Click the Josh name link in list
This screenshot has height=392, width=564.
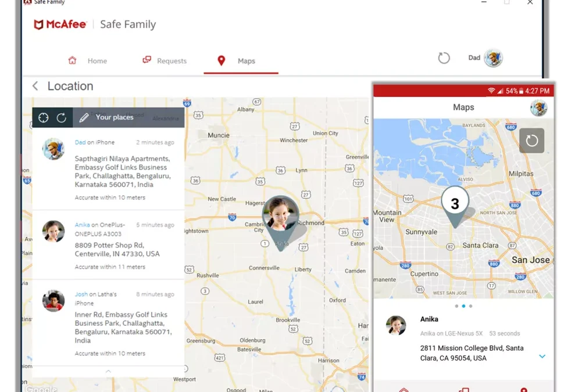(x=81, y=294)
